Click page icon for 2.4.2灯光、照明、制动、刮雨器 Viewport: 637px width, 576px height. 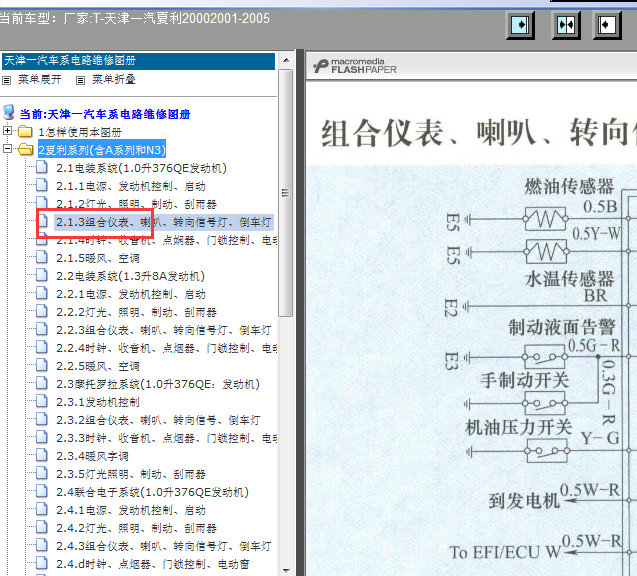(42, 527)
